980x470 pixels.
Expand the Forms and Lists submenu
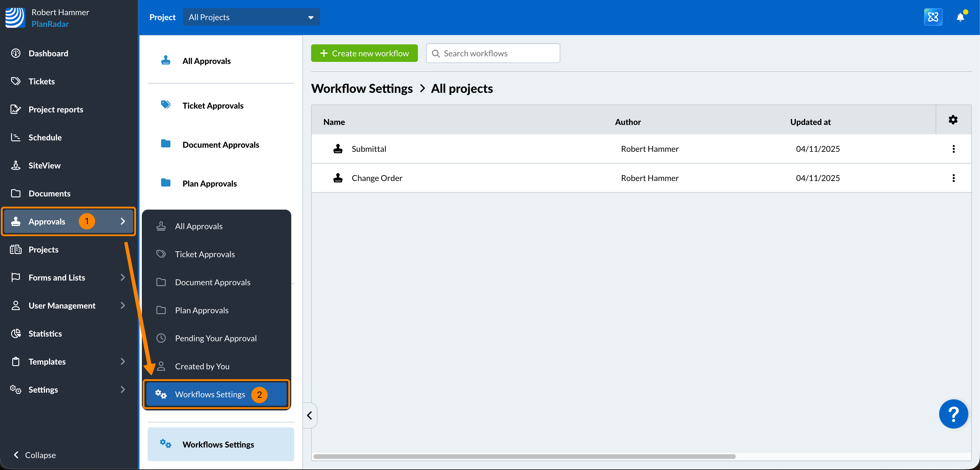tap(123, 277)
